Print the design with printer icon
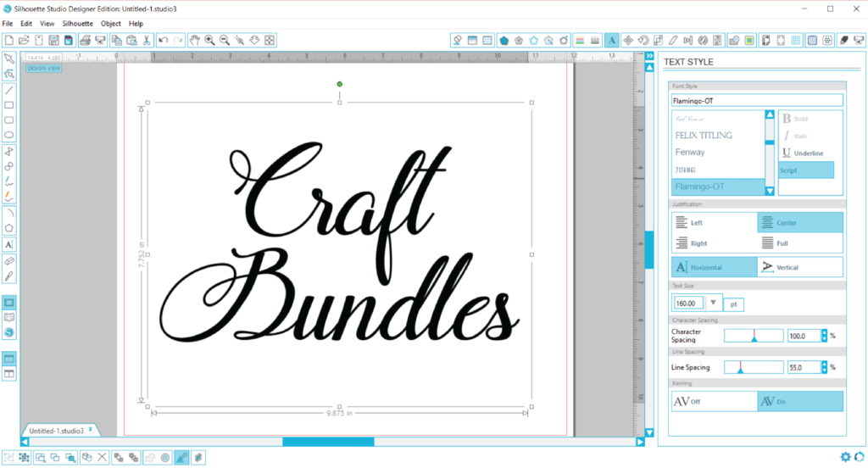 coord(85,41)
